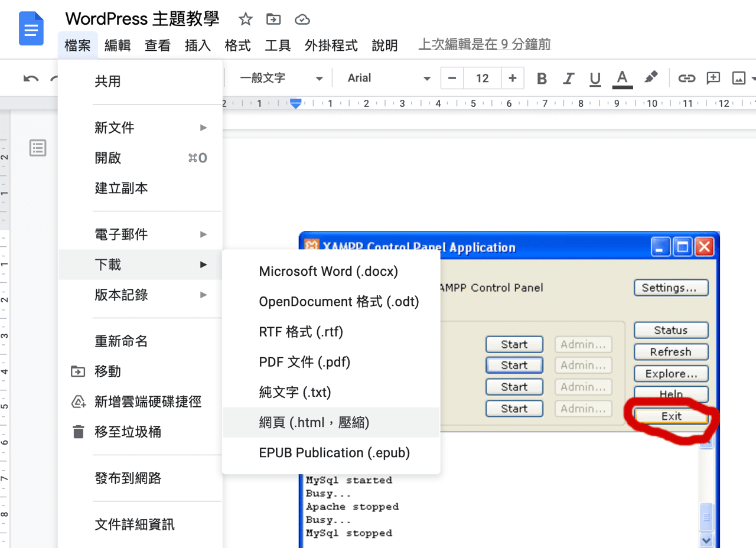Image resolution: width=756 pixels, height=548 pixels.
Task: Open the 工具 menu
Action: 278,45
